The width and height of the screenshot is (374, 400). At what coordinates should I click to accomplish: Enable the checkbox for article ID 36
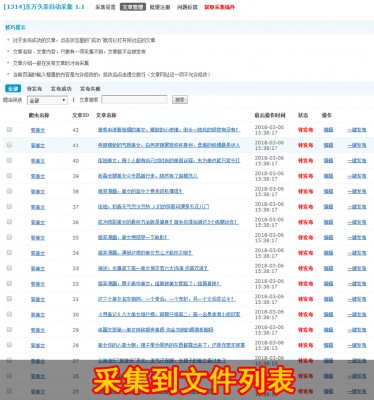coord(9,222)
